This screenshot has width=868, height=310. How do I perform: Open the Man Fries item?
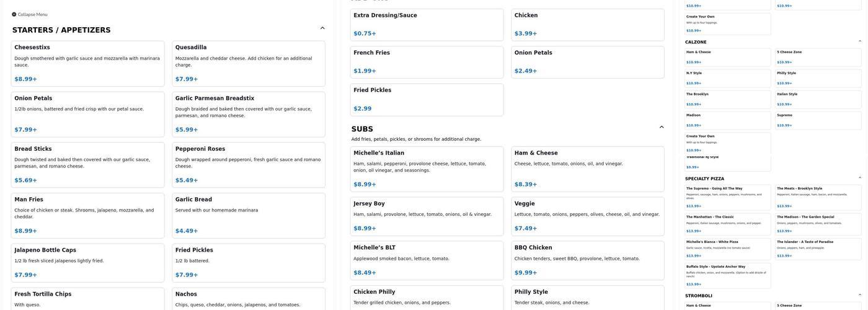87,215
